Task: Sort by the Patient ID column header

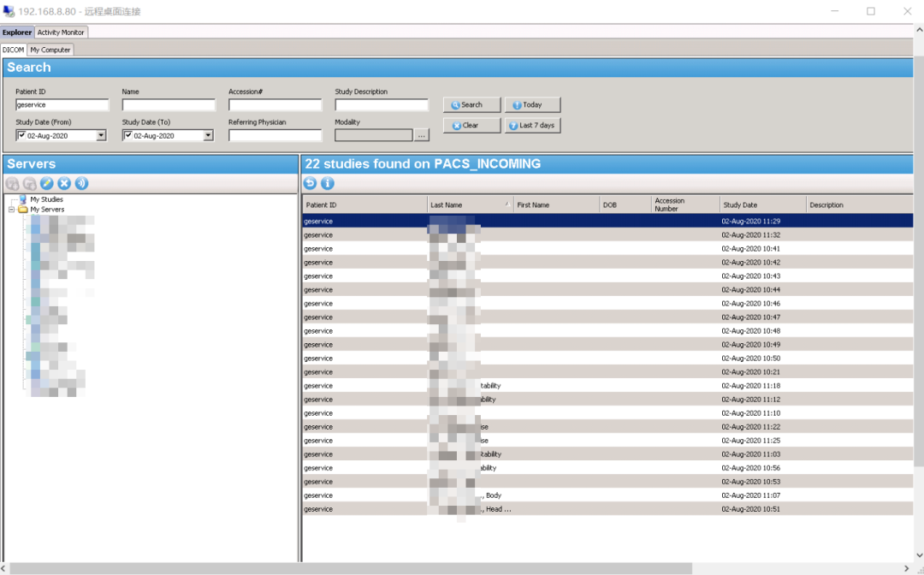Action: pyautogui.click(x=364, y=205)
